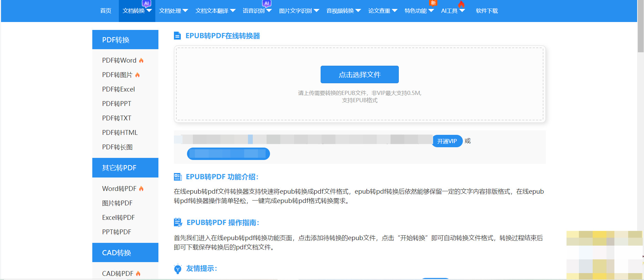This screenshot has height=280, width=644.
Task: Expand the AI工具 dropdown arrow
Action: [x=462, y=11]
